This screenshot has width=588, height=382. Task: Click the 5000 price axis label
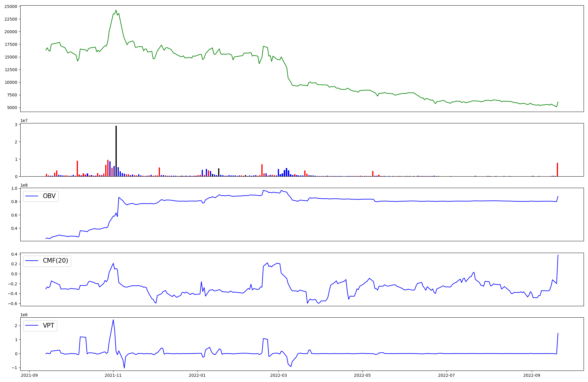tap(12, 108)
